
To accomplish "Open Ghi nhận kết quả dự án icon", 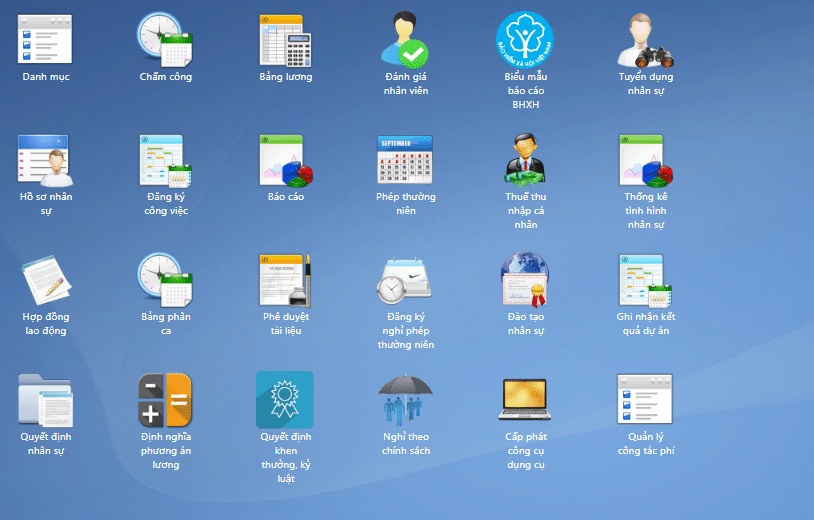I will click(645, 280).
